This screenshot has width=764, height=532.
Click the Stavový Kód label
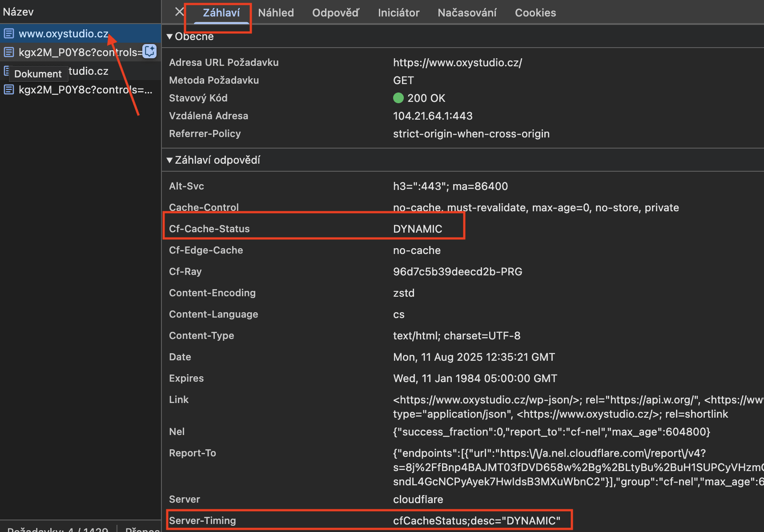[198, 98]
